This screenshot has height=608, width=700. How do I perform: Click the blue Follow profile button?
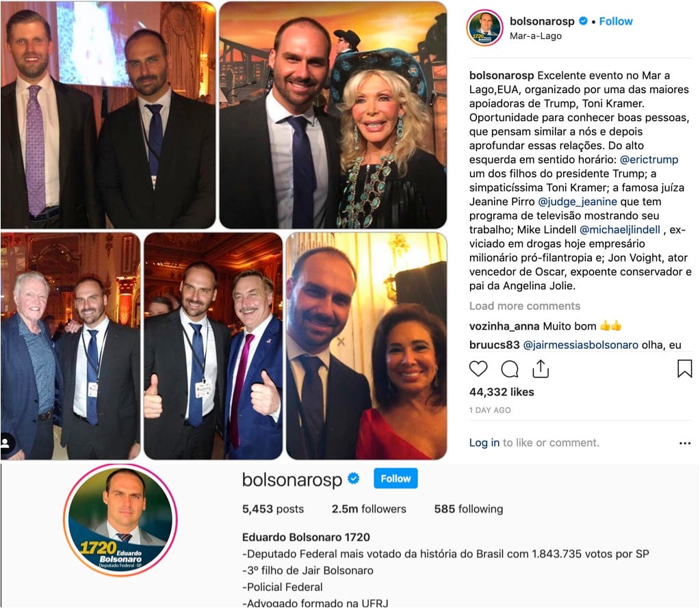[396, 478]
